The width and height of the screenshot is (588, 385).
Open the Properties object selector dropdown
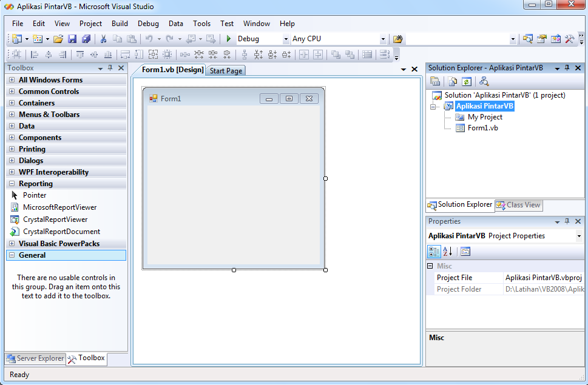579,236
